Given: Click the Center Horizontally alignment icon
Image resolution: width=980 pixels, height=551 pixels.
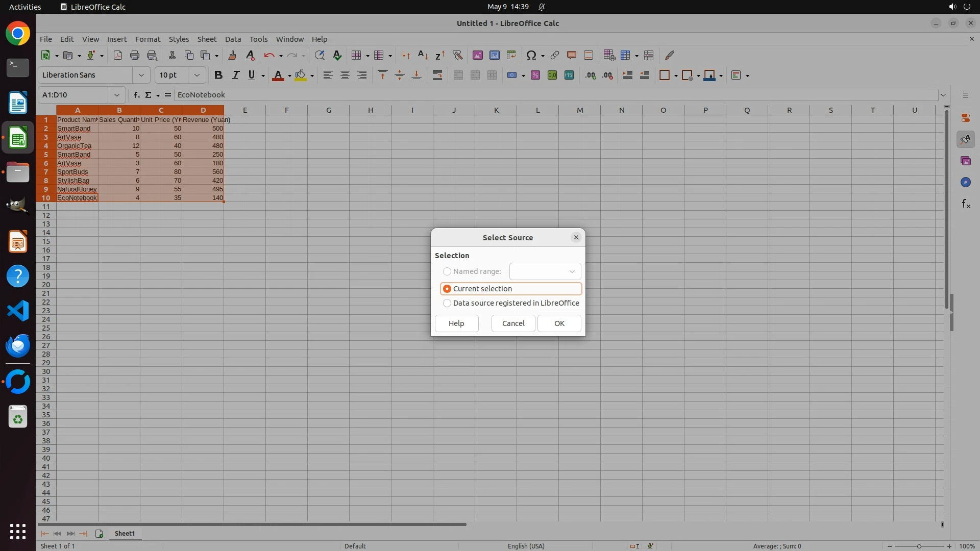Looking at the screenshot, I should [345, 75].
